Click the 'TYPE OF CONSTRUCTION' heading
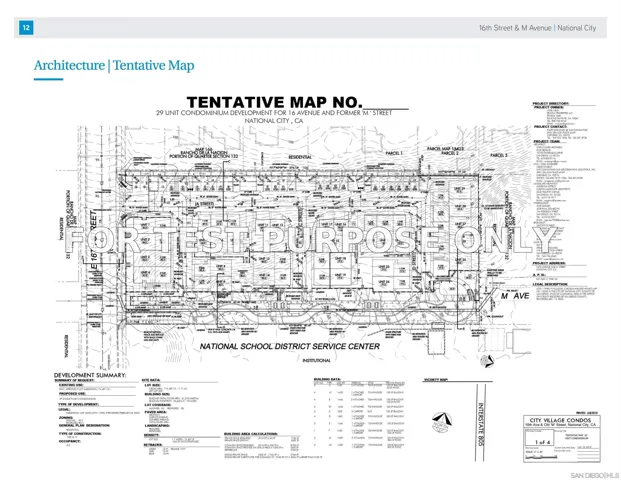 pyautogui.click(x=80, y=433)
